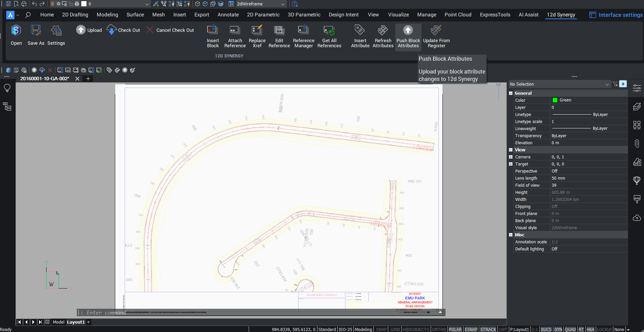Open the 2dWireframe visual style dropdown
644x332 pixels.
click(261, 4)
